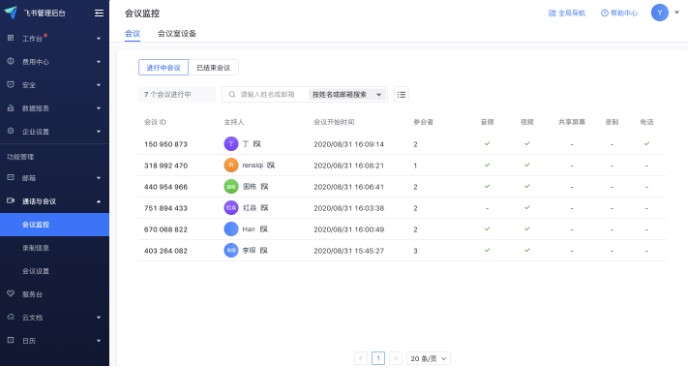Expand the 安全 sidebar section
Image resolution: width=696 pixels, height=372 pixels.
pos(99,85)
